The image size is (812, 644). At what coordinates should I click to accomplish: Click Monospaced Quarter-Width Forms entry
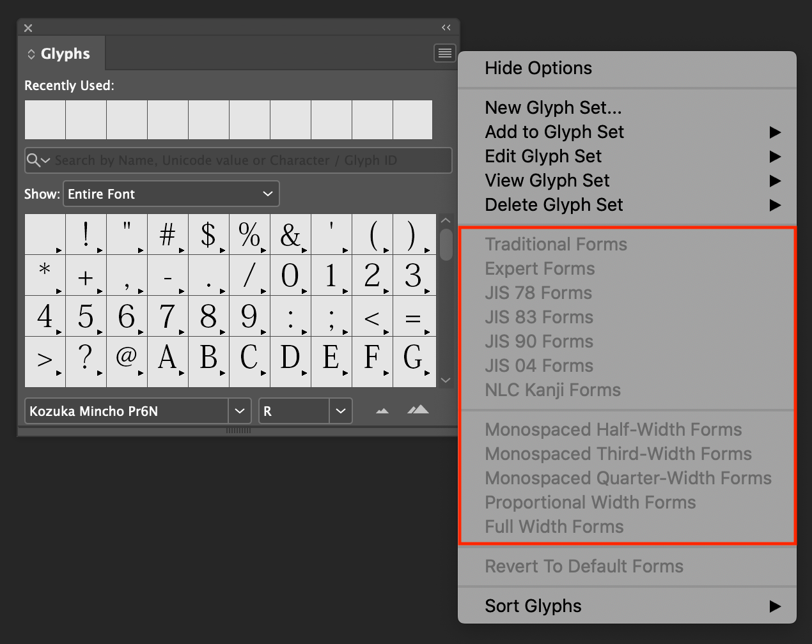coord(627,478)
